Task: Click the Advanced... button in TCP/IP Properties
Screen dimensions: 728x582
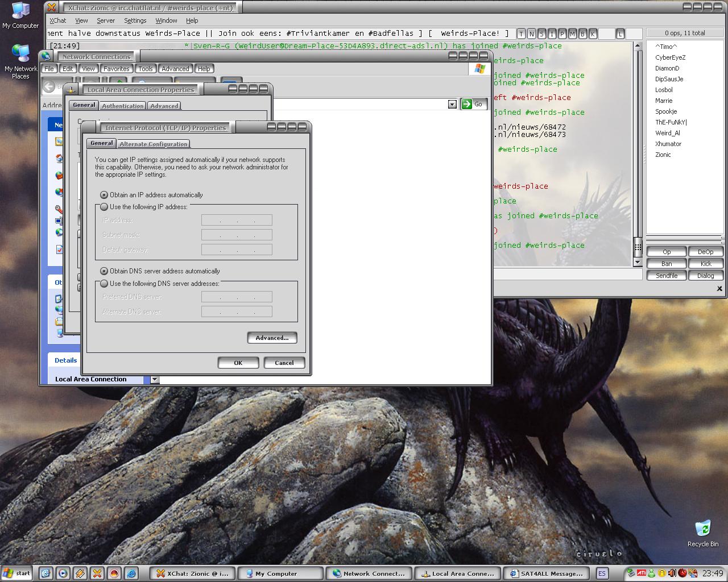Action: click(x=272, y=338)
